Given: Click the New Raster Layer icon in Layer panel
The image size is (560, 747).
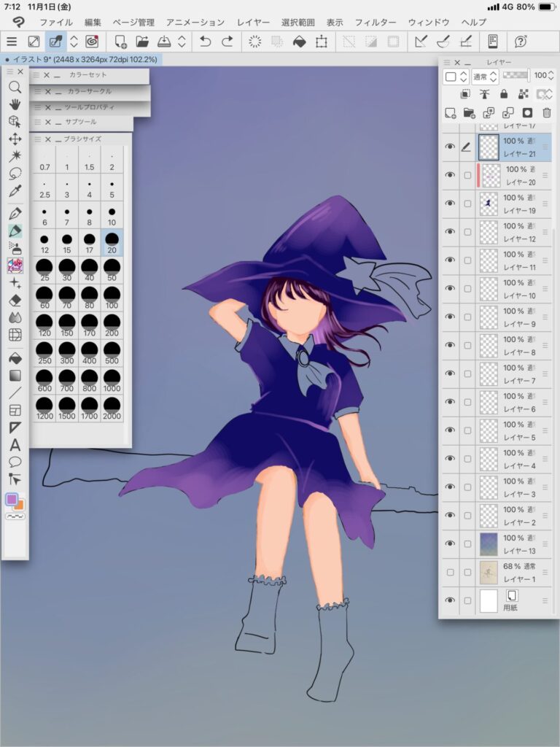Looking at the screenshot, I should pyautogui.click(x=450, y=113).
